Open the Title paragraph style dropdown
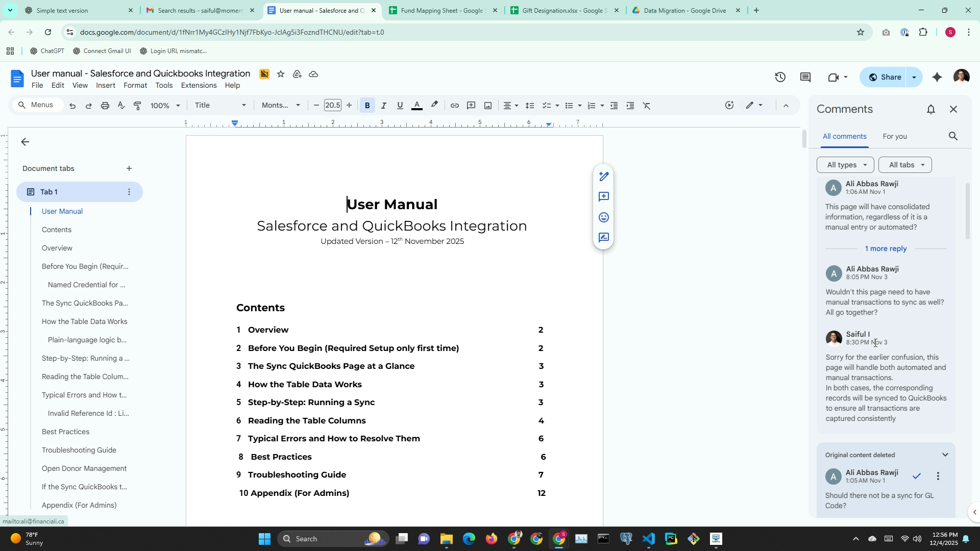980x551 pixels. tap(220, 106)
